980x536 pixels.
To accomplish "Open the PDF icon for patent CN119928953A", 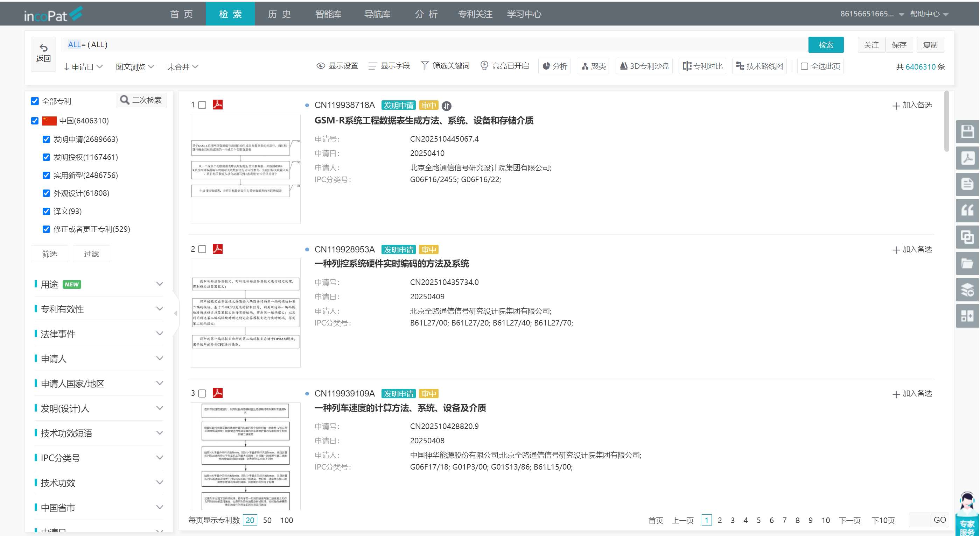I will (x=218, y=249).
